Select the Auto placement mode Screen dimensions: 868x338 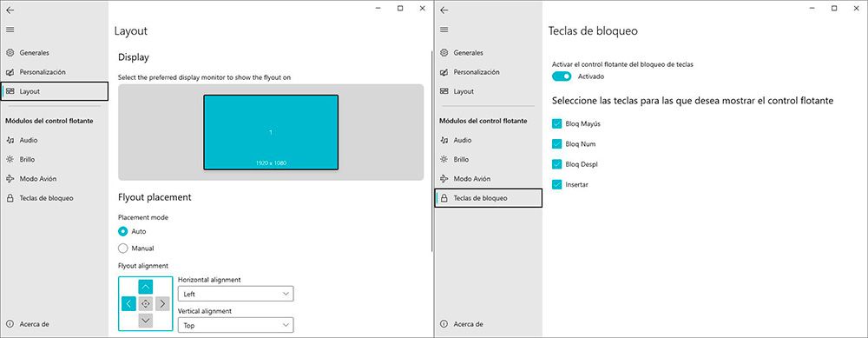(123, 232)
